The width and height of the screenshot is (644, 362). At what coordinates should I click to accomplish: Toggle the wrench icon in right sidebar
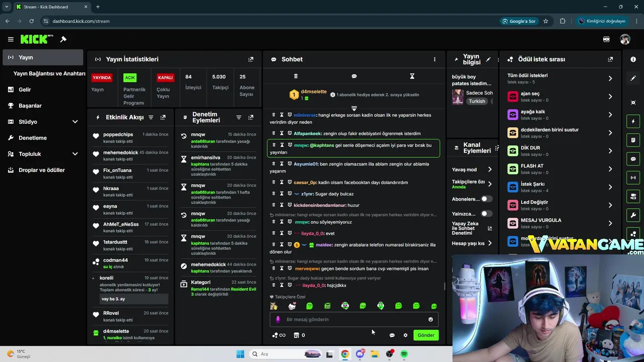click(x=633, y=215)
